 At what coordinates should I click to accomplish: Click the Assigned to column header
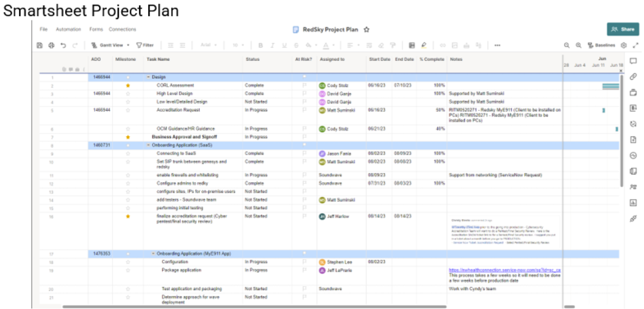[x=332, y=60]
